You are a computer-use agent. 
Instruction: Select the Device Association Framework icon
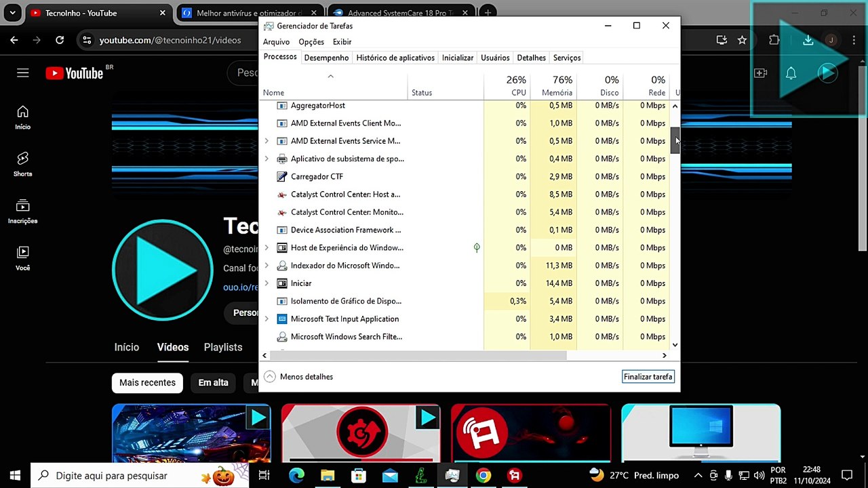(282, 230)
